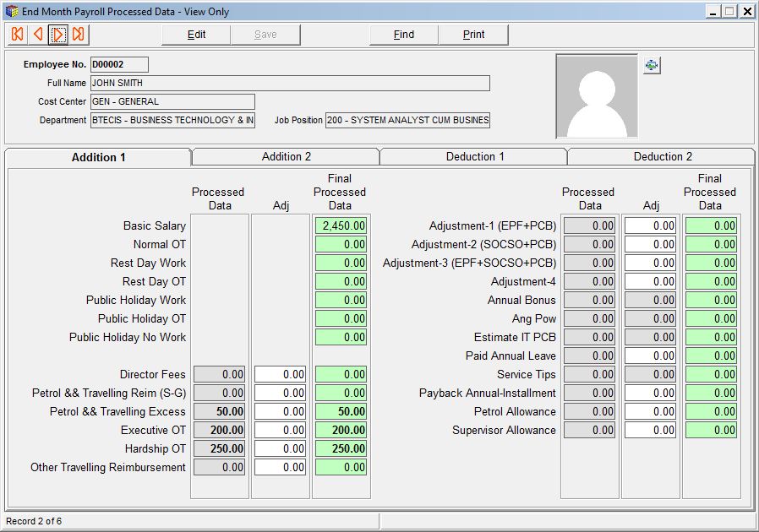Click Basic Salary final value 2,450.00
This screenshot has height=532, width=759.
341,225
